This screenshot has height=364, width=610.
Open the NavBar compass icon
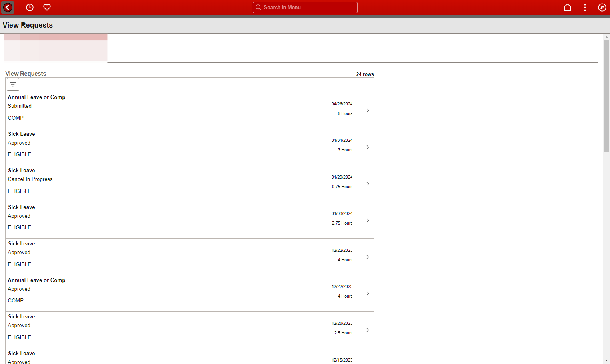pyautogui.click(x=602, y=7)
